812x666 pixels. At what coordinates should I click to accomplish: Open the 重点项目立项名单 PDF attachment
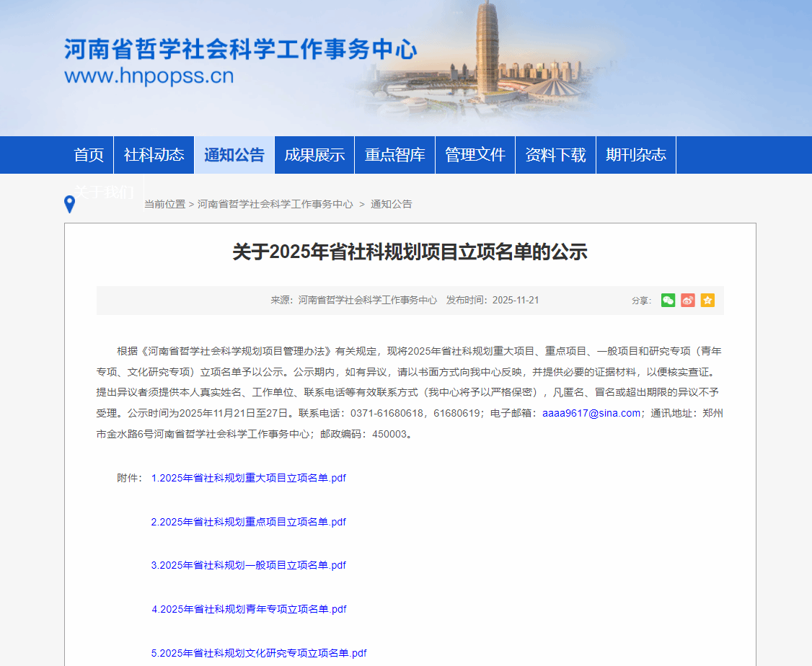pyautogui.click(x=249, y=522)
